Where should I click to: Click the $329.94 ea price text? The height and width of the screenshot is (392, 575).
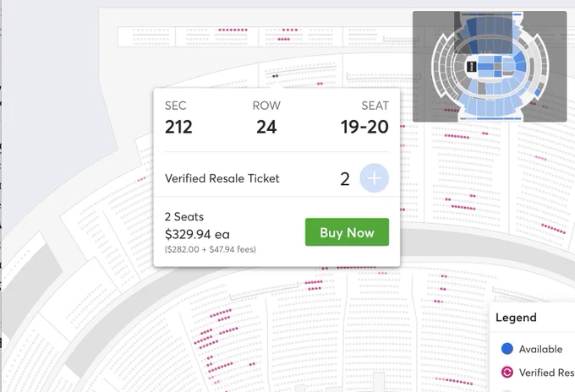197,234
